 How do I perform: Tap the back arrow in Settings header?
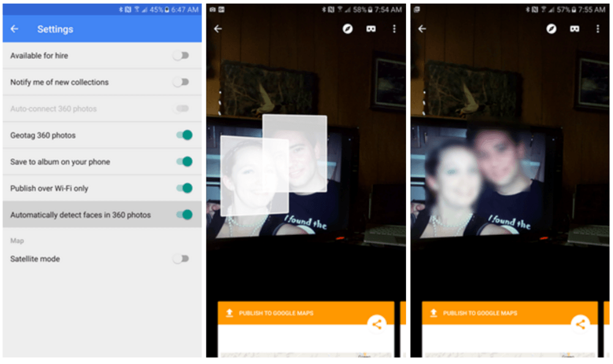click(15, 29)
